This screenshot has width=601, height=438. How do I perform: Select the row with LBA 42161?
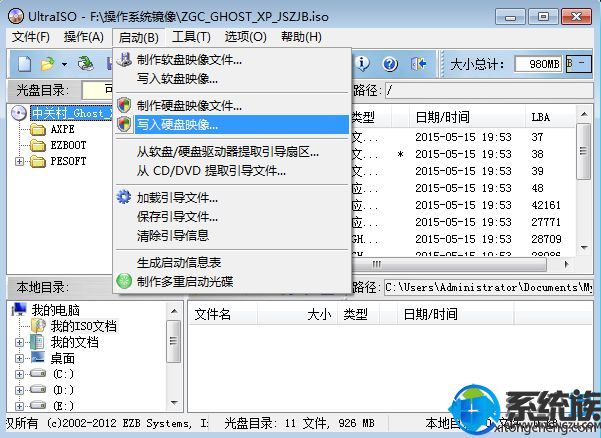coord(463,205)
